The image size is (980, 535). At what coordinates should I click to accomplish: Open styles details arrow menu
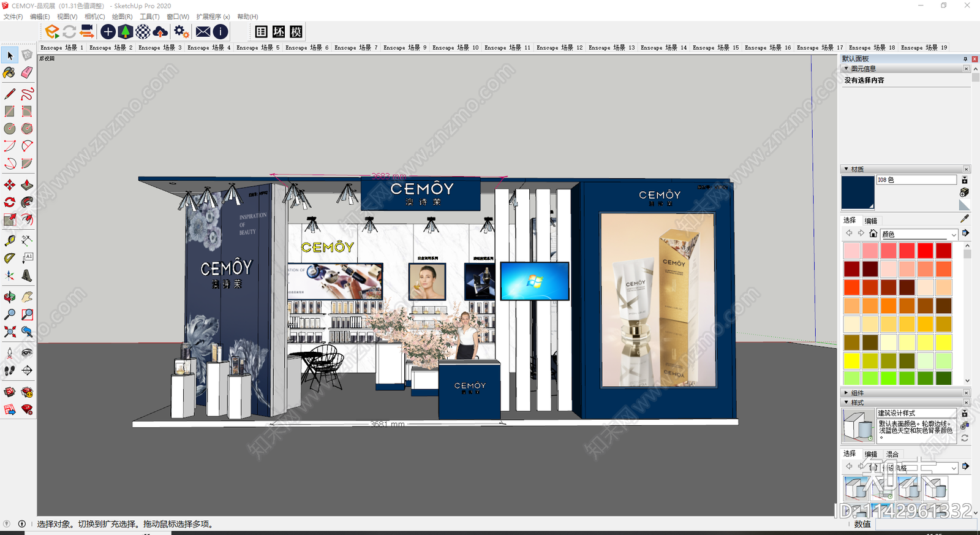coord(965,467)
